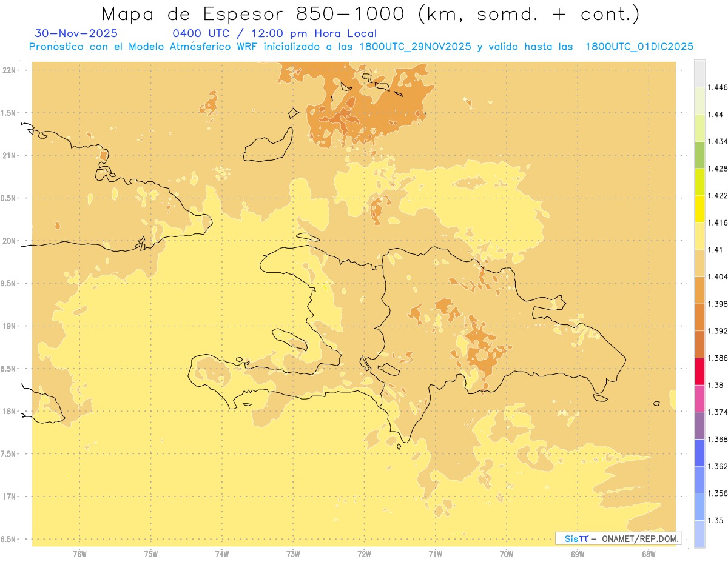Click the '1.398' legend value
728x562 pixels.
tap(718, 304)
